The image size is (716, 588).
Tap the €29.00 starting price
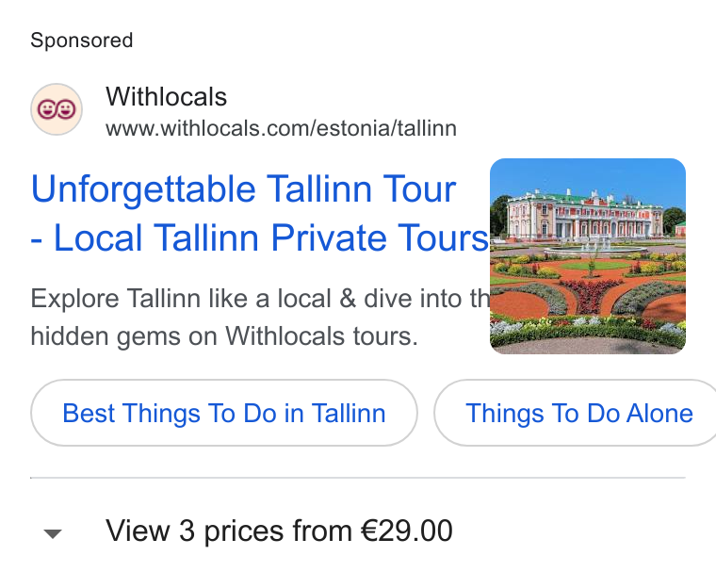pyautogui.click(x=406, y=531)
